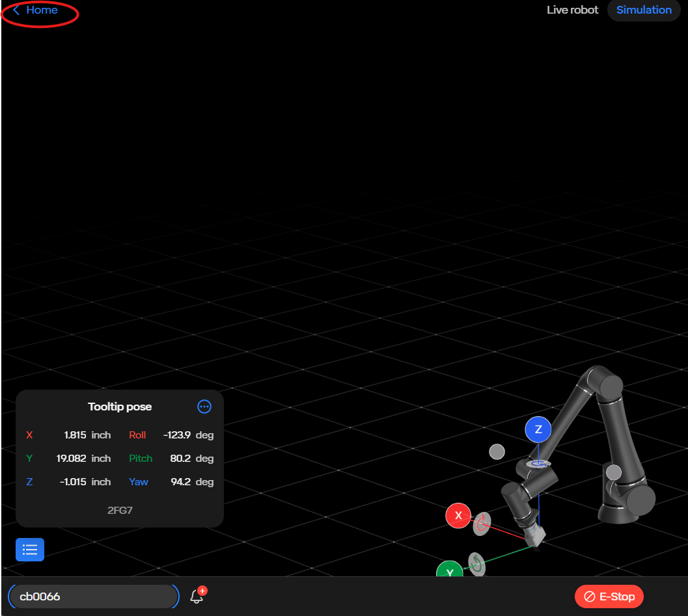Click the Yaw label in pose panel
This screenshot has width=688, height=616.
tap(138, 481)
